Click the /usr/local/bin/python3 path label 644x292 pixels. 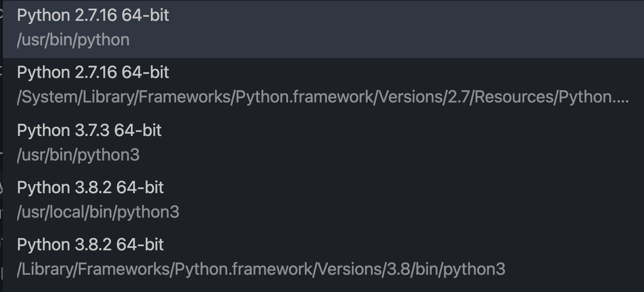(97, 212)
